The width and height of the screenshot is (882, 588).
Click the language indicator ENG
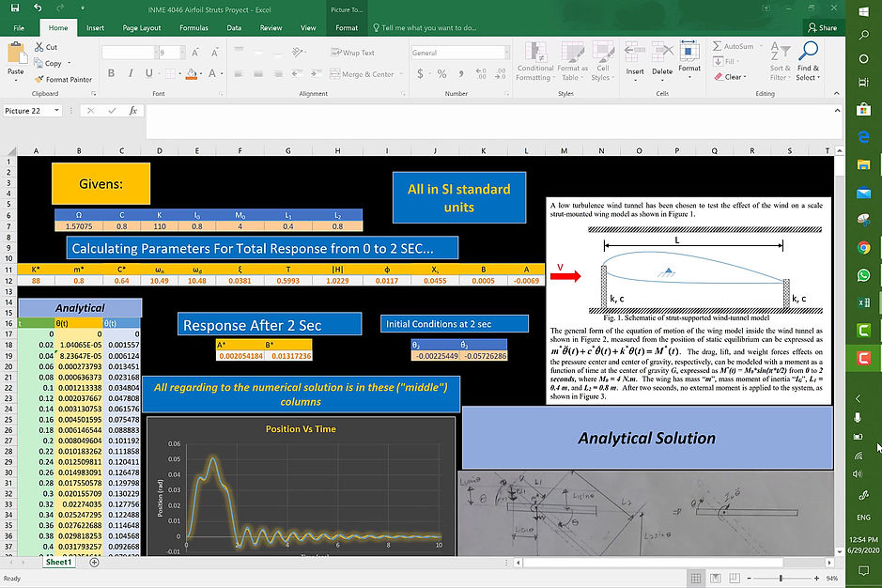[863, 518]
